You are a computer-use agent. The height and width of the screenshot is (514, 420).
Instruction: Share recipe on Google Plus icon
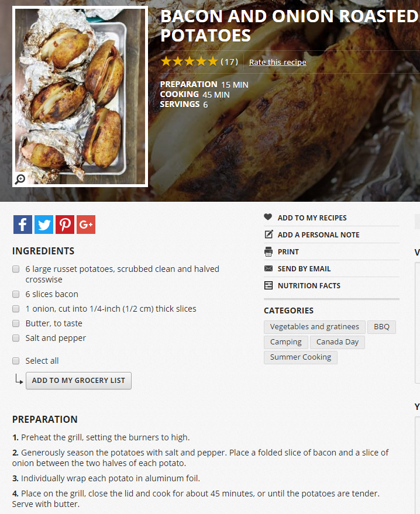(86, 225)
